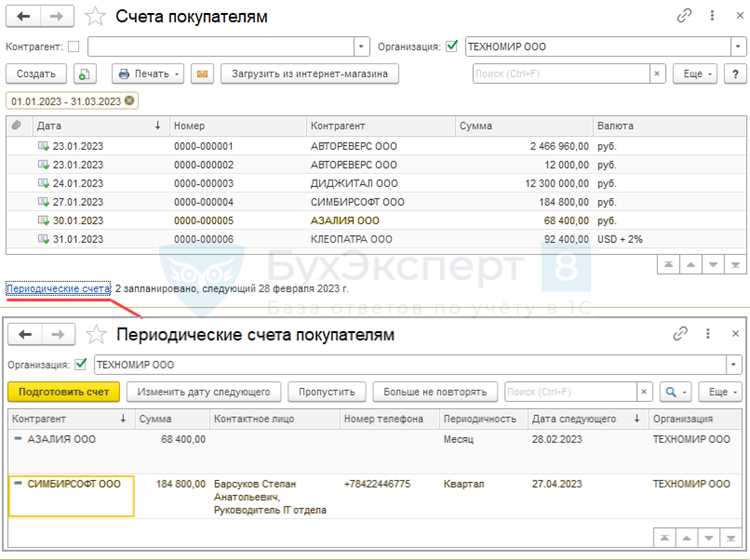The height and width of the screenshot is (560, 750).
Task: Select АЗАЛИЯ ООО periodic invoice row
Action: [x=375, y=451]
